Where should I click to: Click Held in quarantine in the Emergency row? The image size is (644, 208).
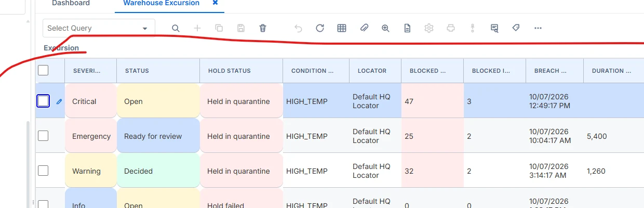click(x=242, y=135)
